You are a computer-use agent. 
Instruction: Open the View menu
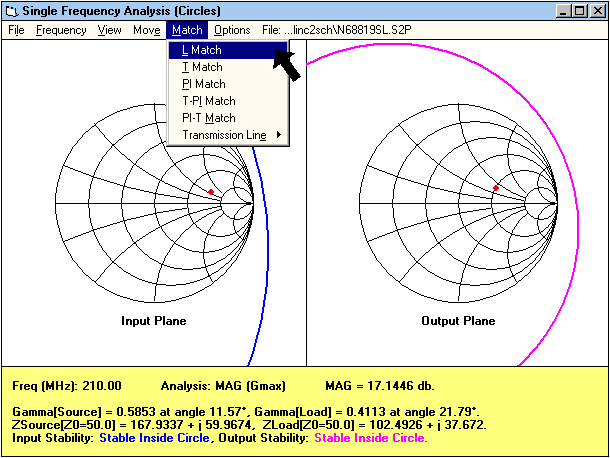click(x=110, y=30)
